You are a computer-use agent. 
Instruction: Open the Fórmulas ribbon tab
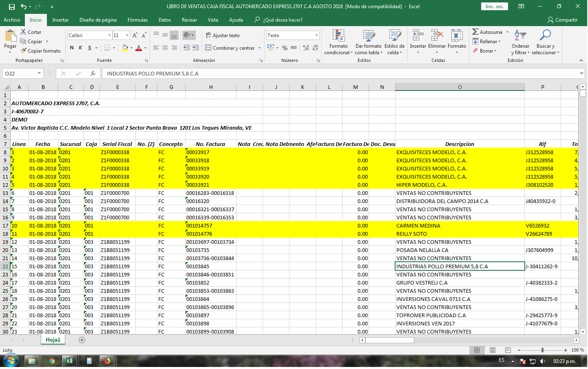(137, 20)
